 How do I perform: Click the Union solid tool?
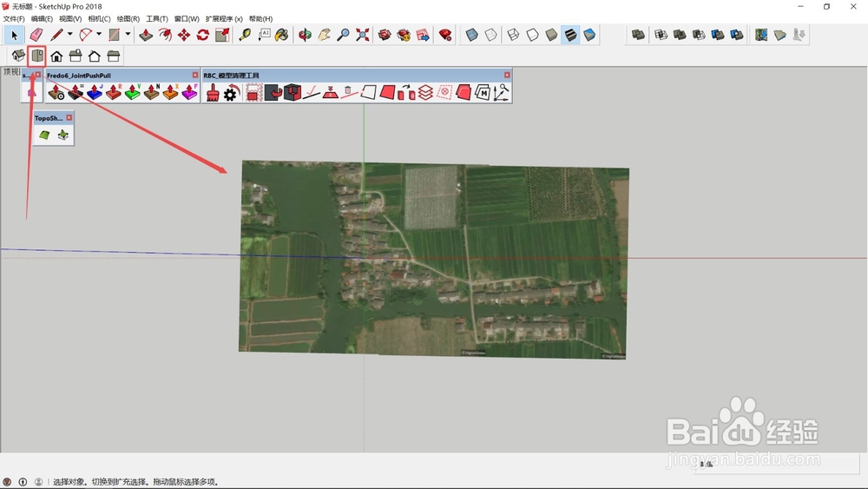pyautogui.click(x=680, y=35)
